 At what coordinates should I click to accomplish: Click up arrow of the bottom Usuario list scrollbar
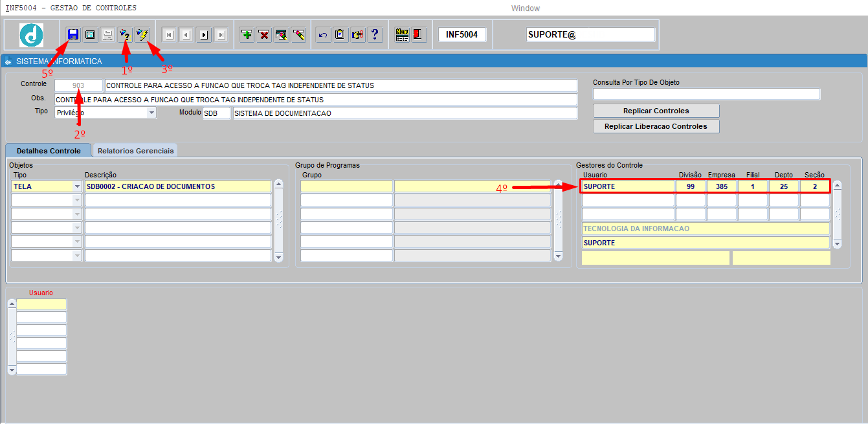[11, 304]
